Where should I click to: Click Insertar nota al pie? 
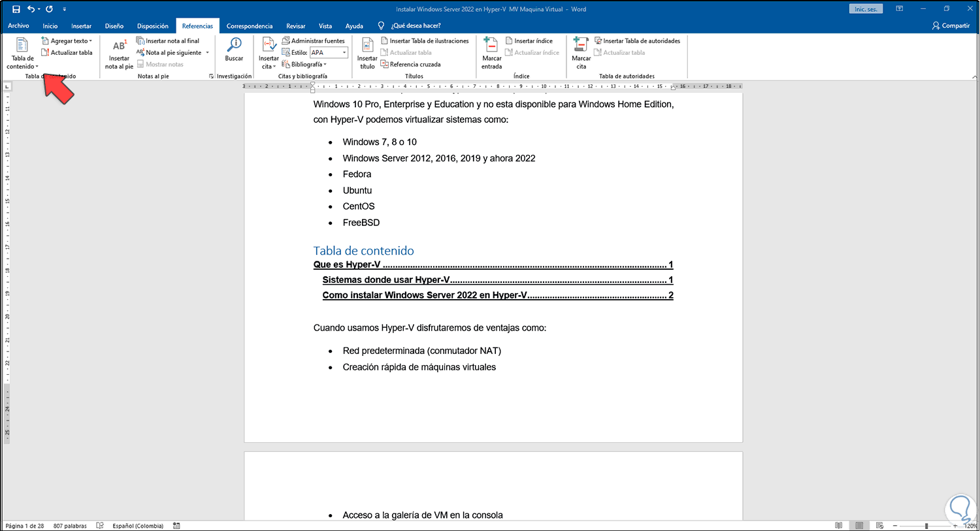(x=119, y=53)
